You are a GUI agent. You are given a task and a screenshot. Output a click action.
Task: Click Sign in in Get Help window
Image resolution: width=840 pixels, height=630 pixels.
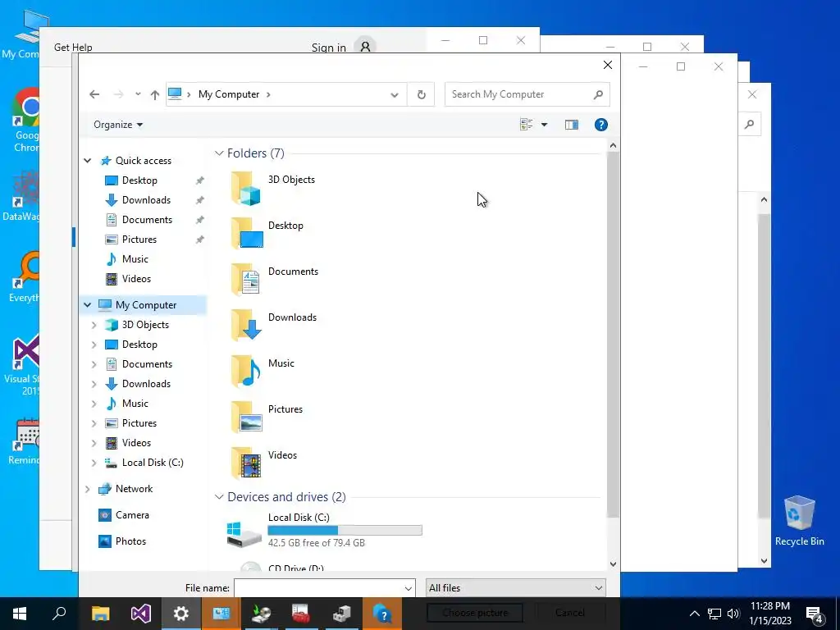point(328,48)
